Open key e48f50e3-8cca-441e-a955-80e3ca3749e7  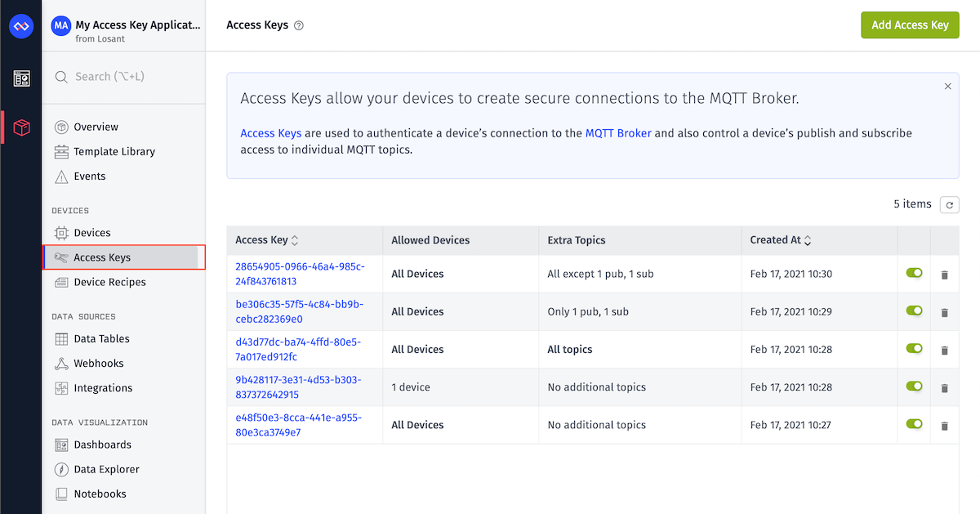pyautogui.click(x=298, y=425)
